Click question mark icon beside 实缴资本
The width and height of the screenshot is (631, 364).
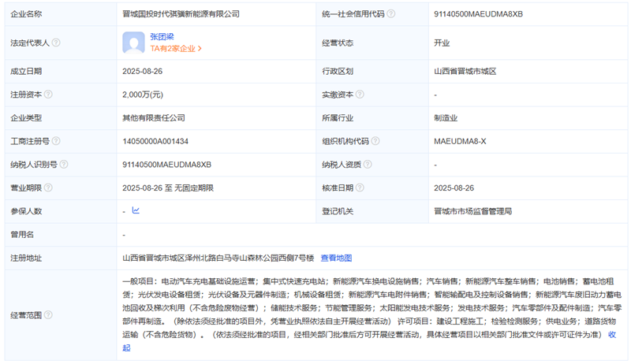(x=361, y=95)
